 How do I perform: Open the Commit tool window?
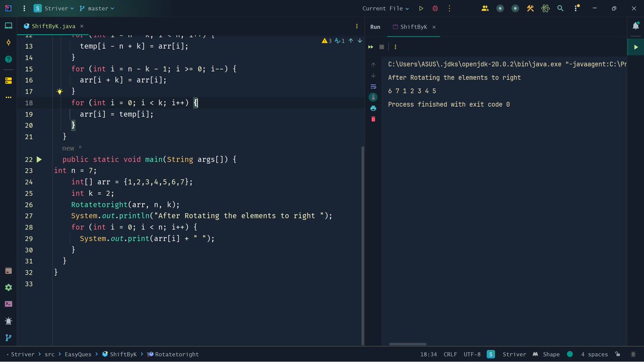pyautogui.click(x=8, y=42)
